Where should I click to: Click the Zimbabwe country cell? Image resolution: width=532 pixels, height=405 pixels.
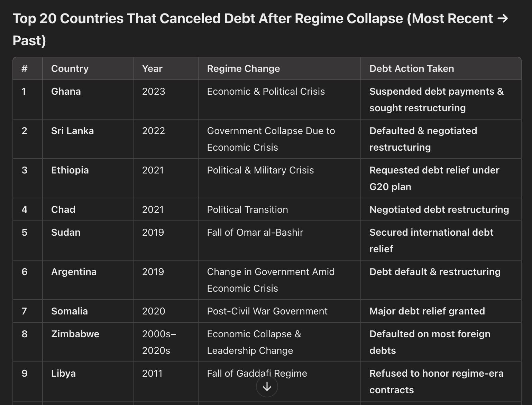(75, 334)
